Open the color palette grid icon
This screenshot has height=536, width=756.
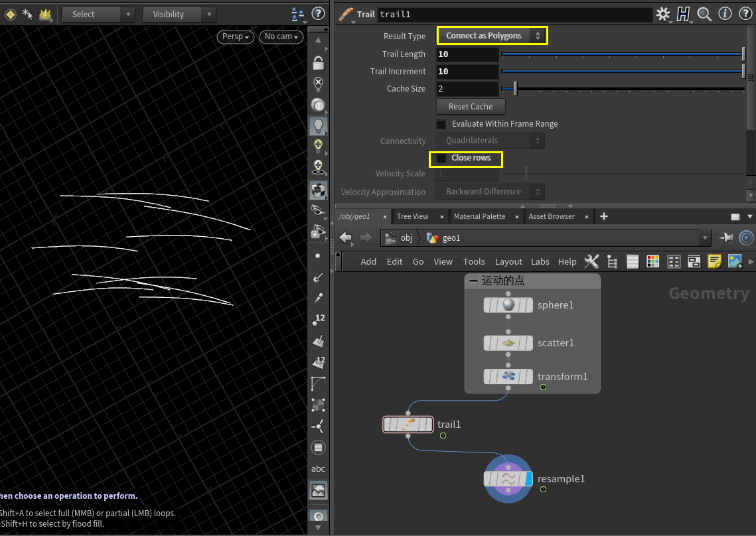point(653,262)
